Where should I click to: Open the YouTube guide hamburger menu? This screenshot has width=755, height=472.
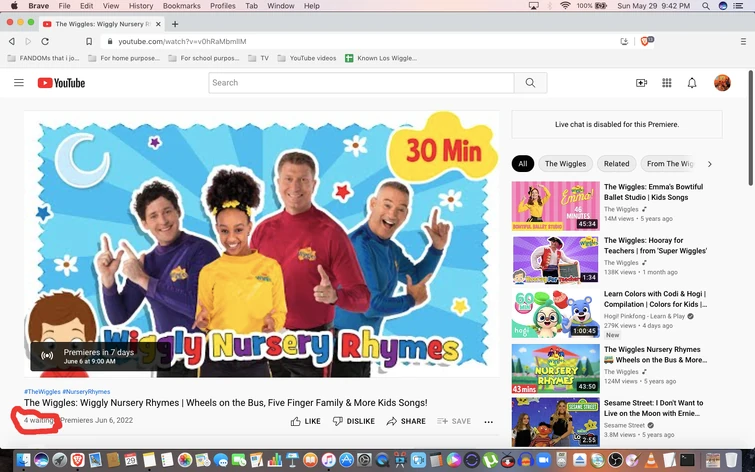point(19,83)
